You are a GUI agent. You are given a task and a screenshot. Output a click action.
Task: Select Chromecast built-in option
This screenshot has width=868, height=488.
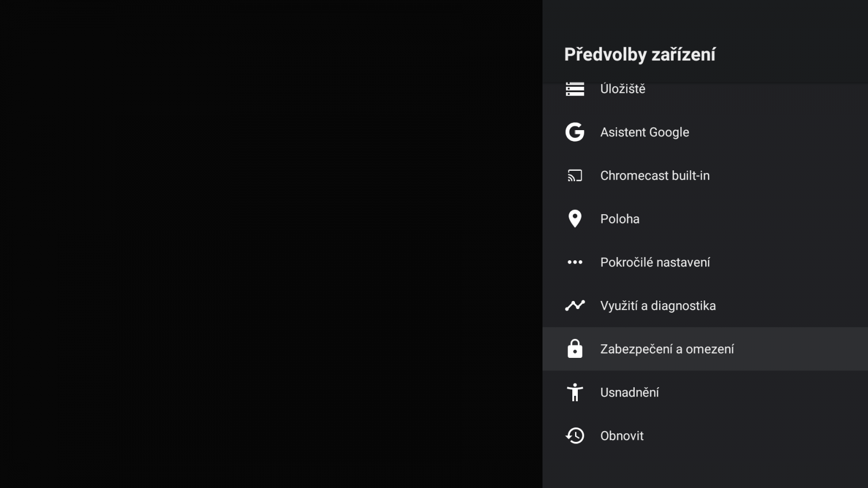655,176
